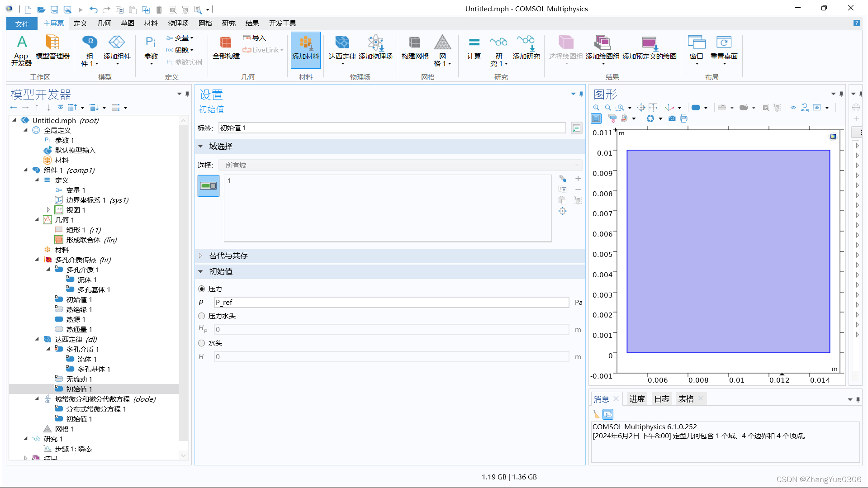868x488 pixels.
Task: Click 构建网格 build mesh icon
Action: [415, 47]
